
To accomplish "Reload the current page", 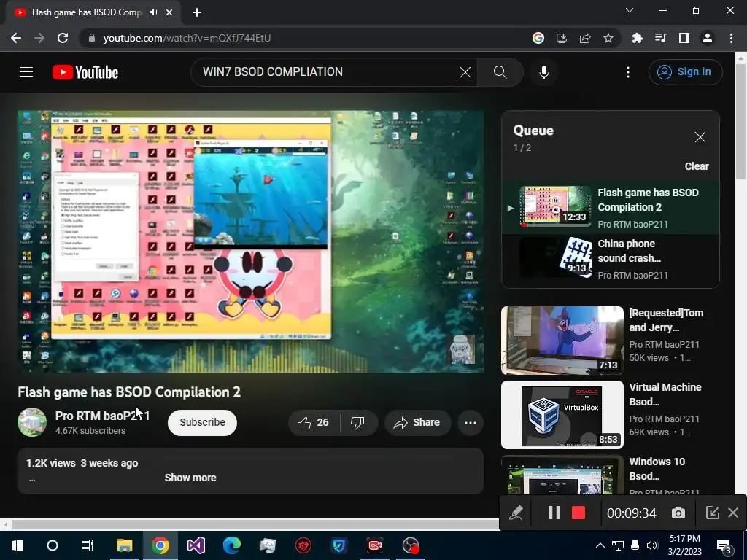I will tap(63, 38).
